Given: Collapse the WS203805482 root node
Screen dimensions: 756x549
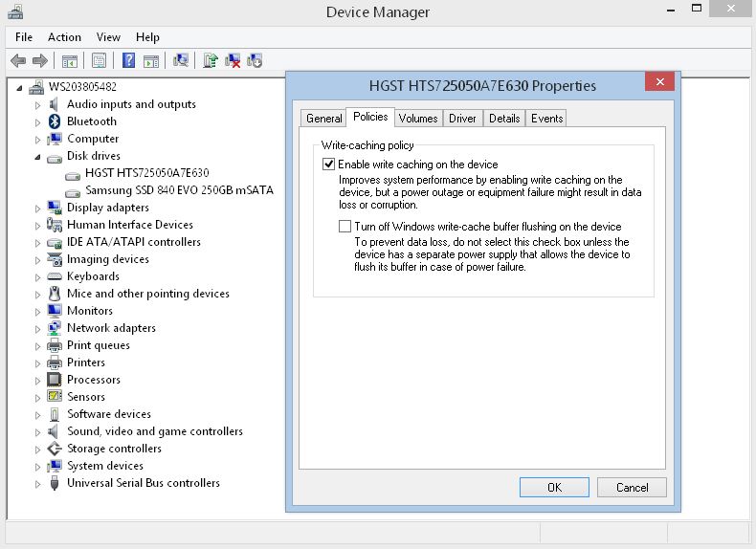Looking at the screenshot, I should (19, 88).
